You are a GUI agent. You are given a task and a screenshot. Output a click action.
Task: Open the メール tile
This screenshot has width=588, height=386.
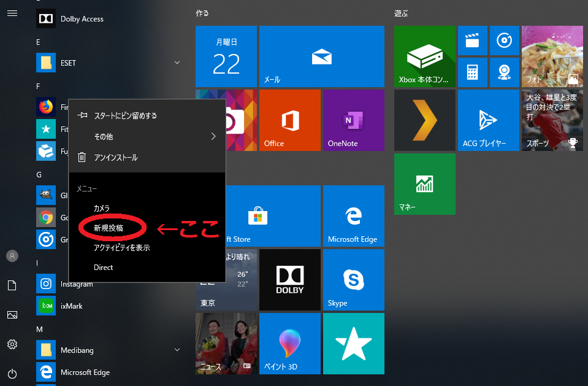pyautogui.click(x=322, y=56)
